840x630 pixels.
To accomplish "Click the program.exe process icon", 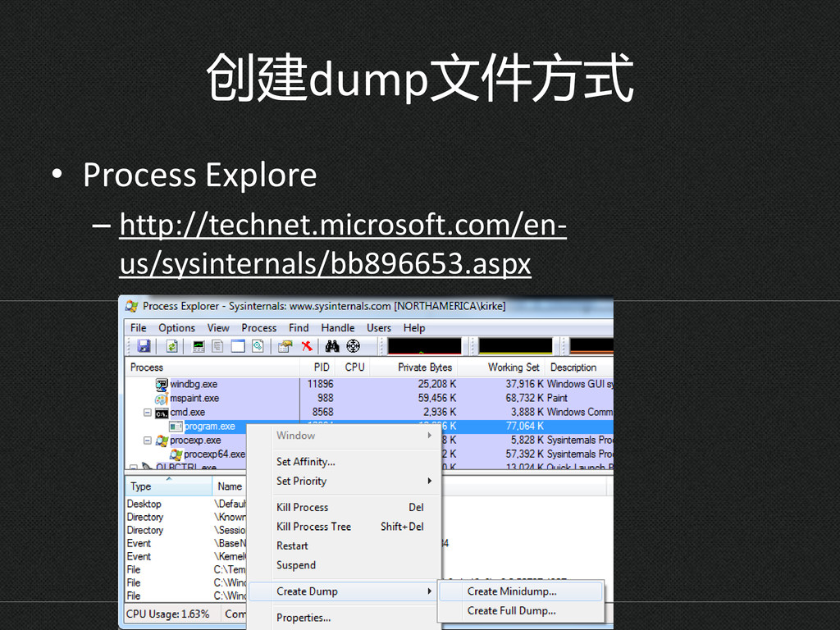I will [176, 427].
